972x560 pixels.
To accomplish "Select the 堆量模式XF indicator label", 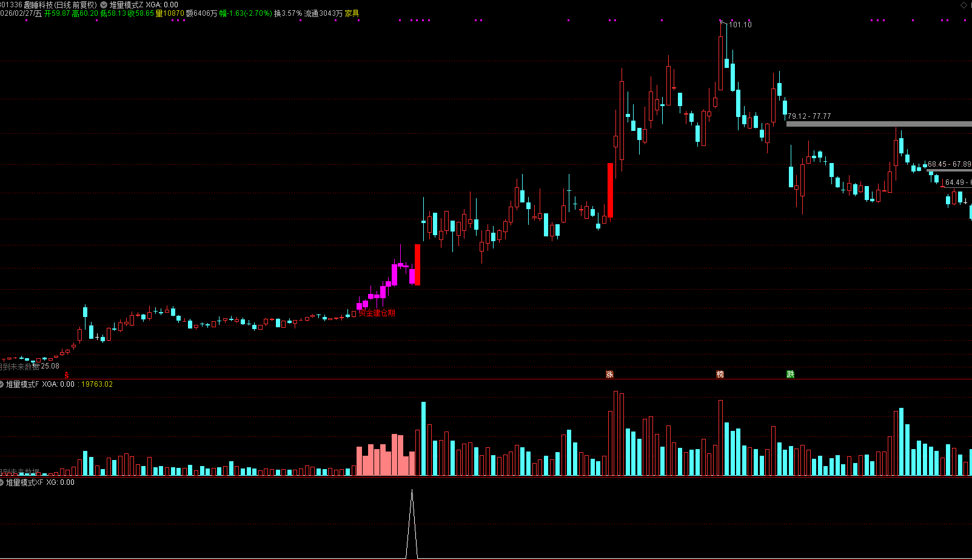I will pyautogui.click(x=25, y=482).
